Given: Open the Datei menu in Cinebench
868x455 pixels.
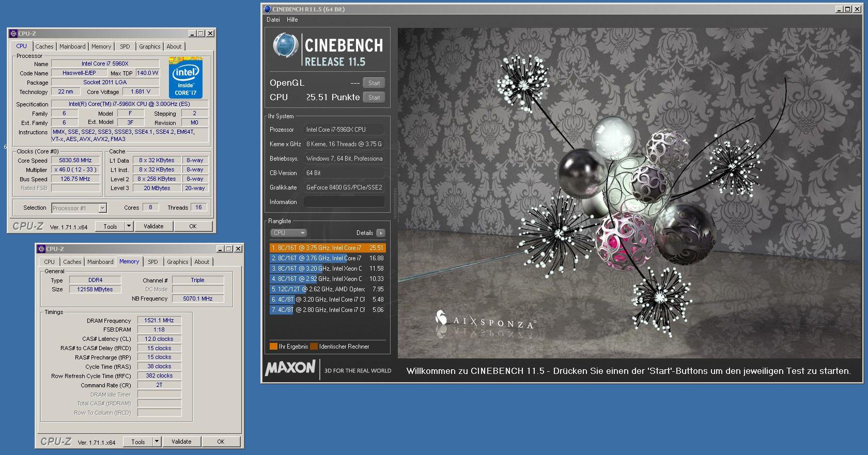Looking at the screenshot, I should pos(273,20).
